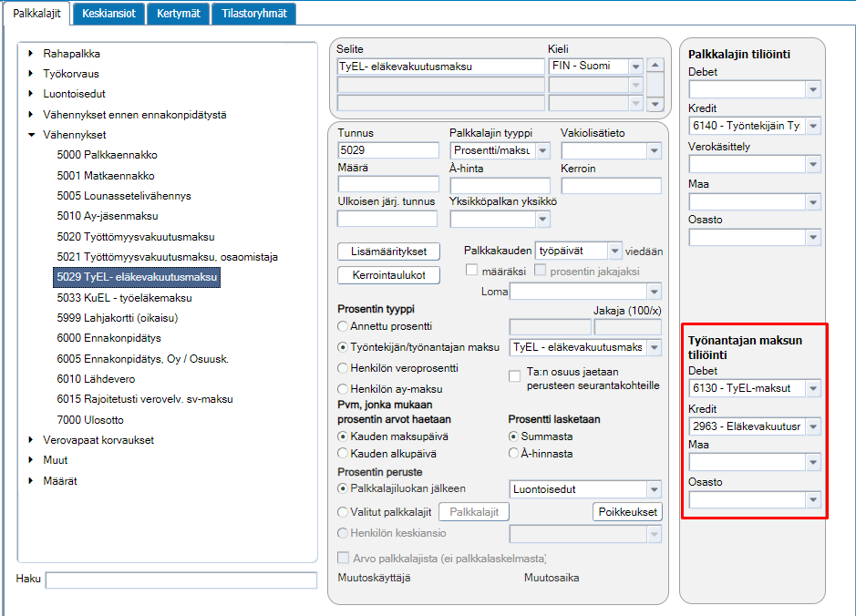Expand the Rahapalkka tree node
856x616 pixels.
tap(31, 54)
